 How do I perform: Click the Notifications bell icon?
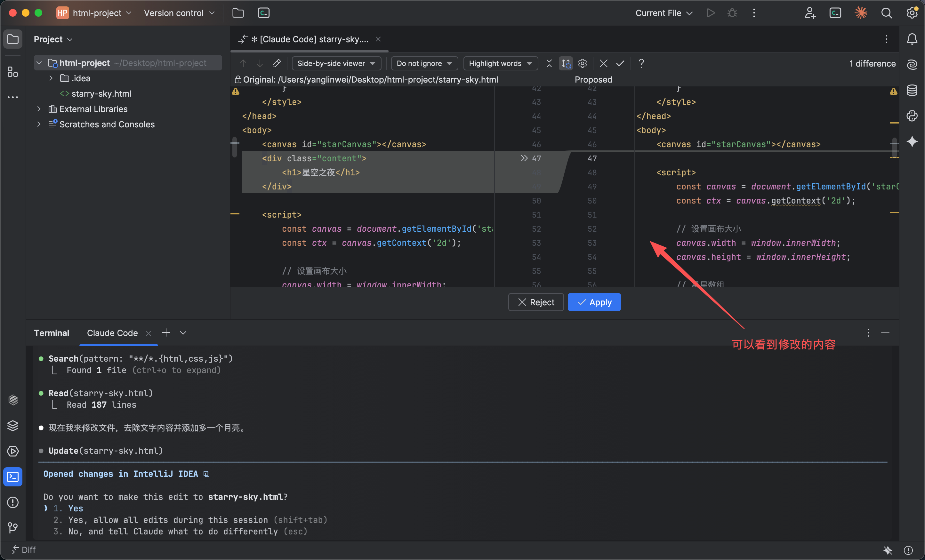tap(912, 39)
